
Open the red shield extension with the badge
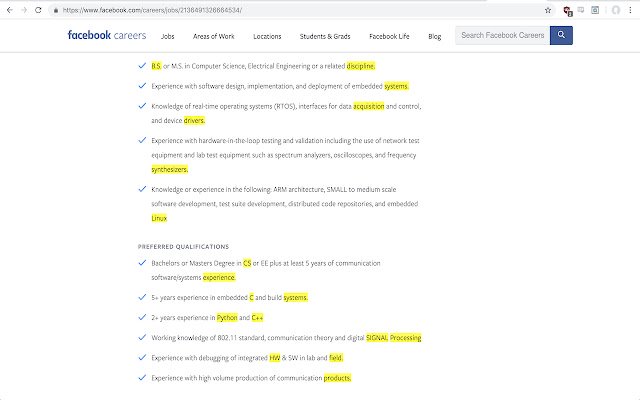(567, 11)
